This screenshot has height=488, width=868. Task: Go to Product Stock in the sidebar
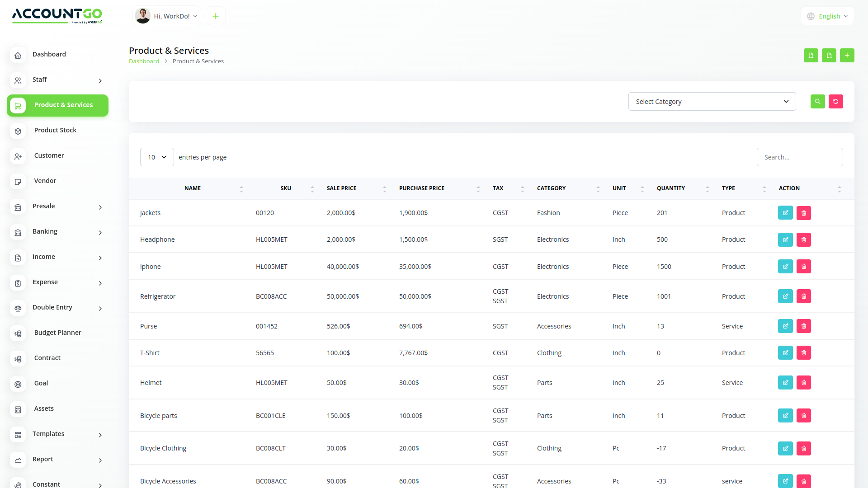pos(55,130)
